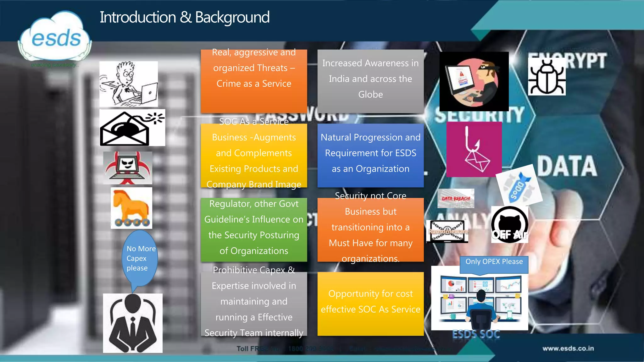The width and height of the screenshot is (644, 362).
Task: Click the 'No More Capex please' speech bubble
Action: [x=140, y=258]
